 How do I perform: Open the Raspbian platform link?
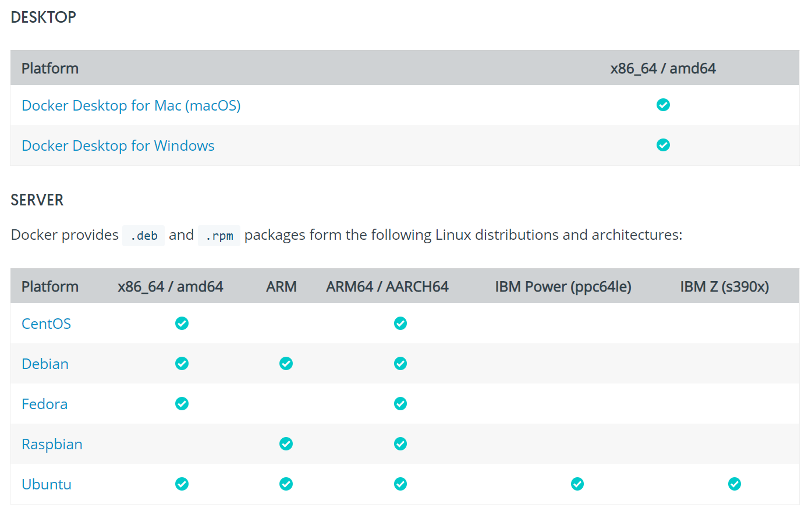52,444
